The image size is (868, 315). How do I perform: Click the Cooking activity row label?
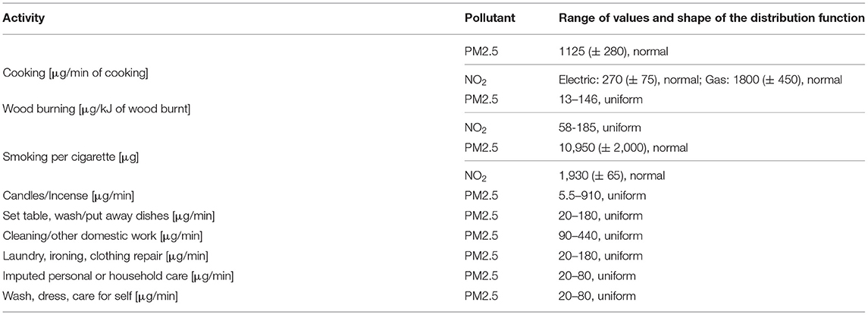click(x=75, y=74)
